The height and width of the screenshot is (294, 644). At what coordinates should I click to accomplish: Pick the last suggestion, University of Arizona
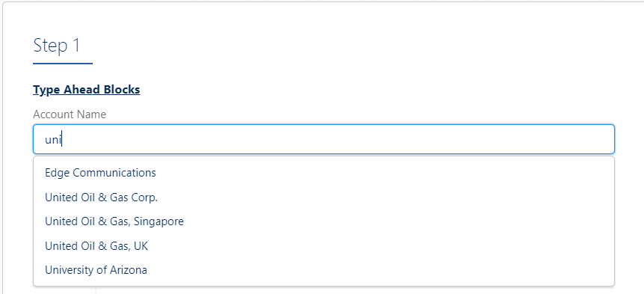[x=324, y=270]
